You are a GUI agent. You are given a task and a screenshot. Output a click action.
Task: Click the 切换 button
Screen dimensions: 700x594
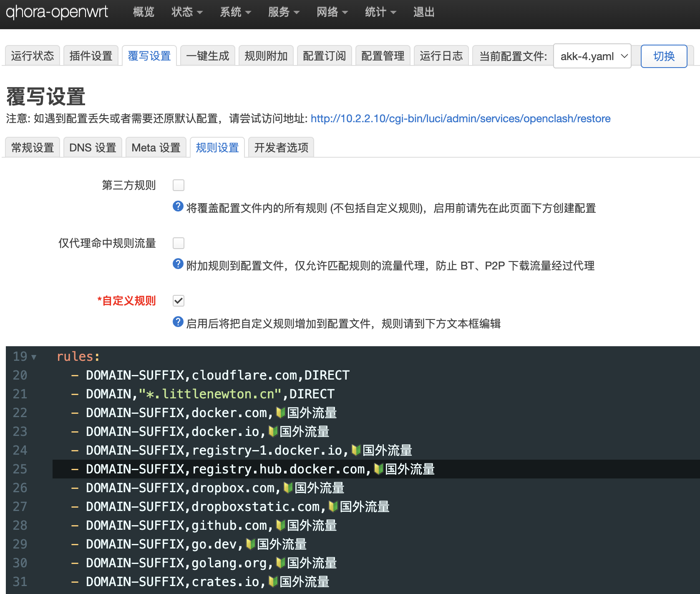click(664, 56)
